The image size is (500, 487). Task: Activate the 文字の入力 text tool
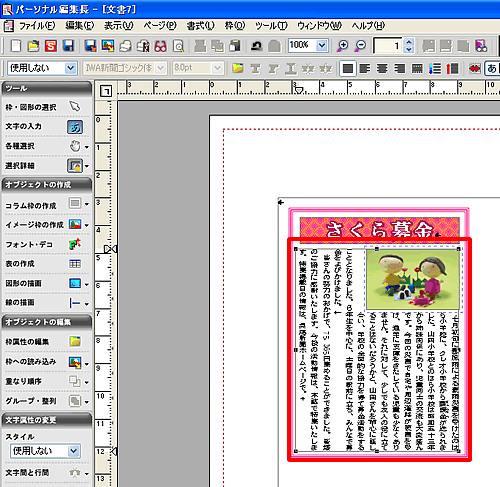pos(75,127)
